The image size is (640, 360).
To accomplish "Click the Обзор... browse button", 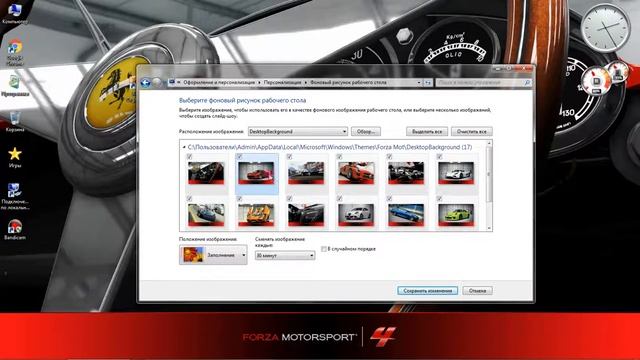I will [x=366, y=131].
